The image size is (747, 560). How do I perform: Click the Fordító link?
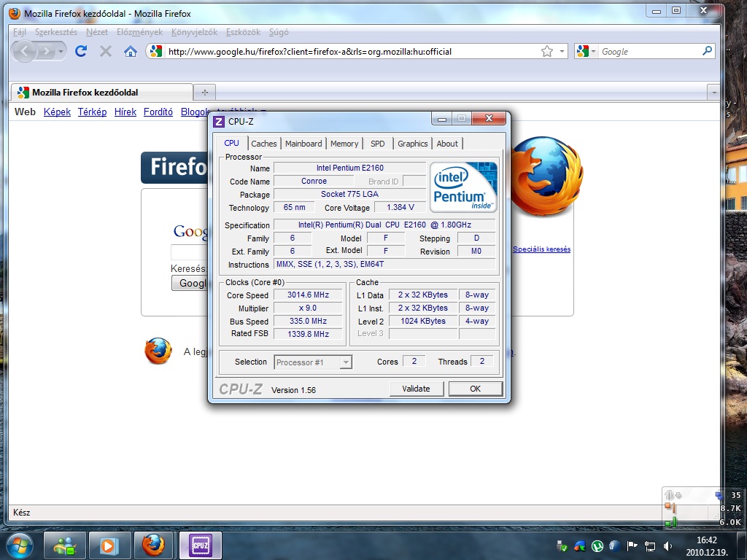point(158,112)
